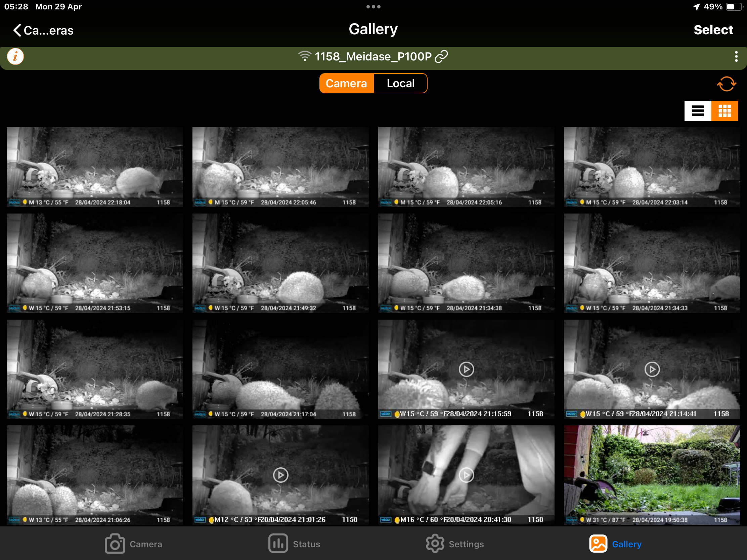
Task: Play the 21:15:59 video clip
Action: (x=466, y=369)
